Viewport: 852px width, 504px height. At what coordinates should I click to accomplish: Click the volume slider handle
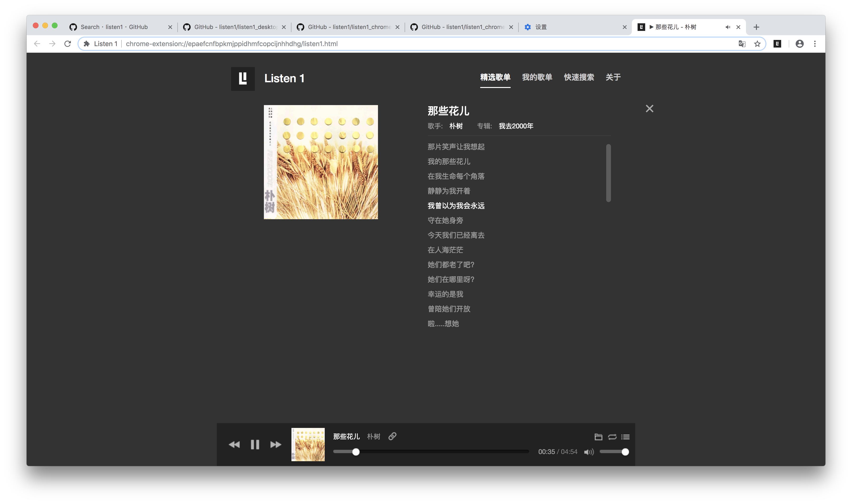625,452
